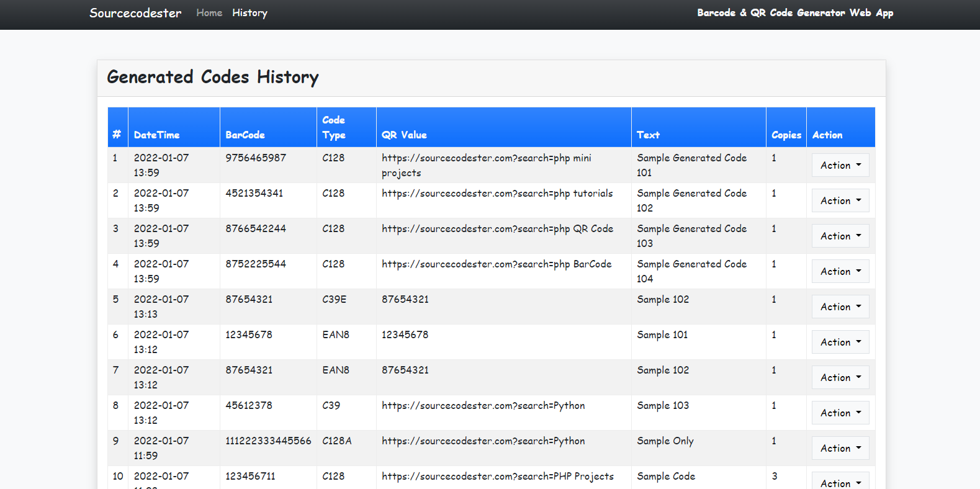Open Action dropdown for barcode 9756465987
Viewport: 980px width, 489px height.
[x=840, y=165]
